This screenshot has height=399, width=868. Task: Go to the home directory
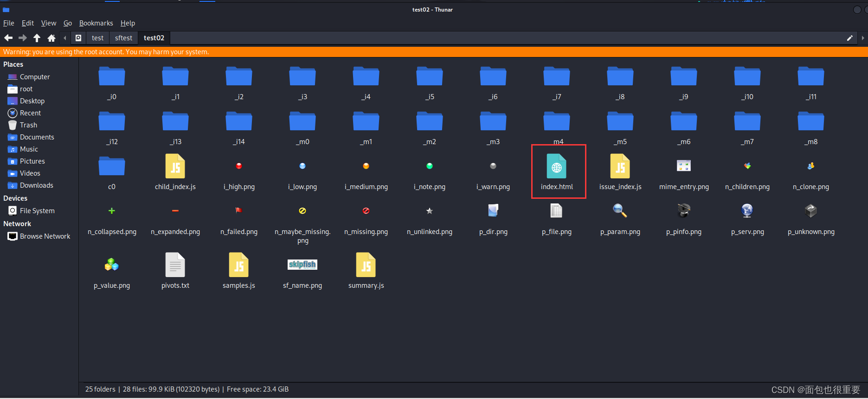tap(51, 38)
